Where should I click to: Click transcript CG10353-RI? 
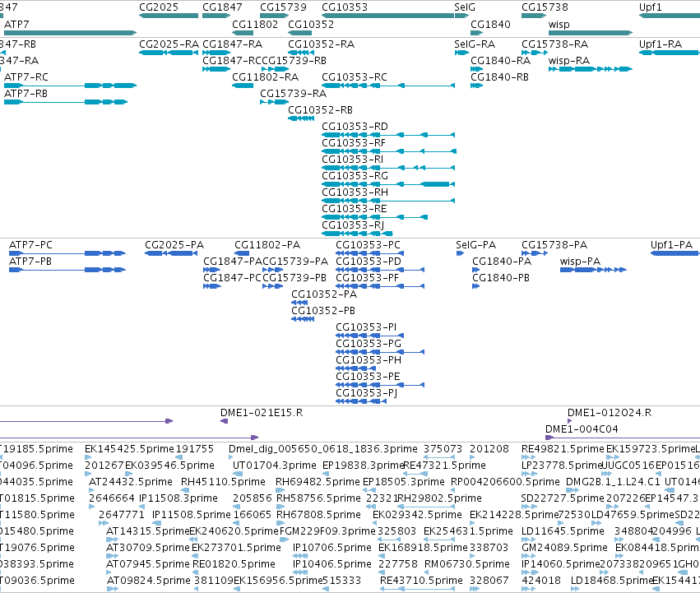click(388, 168)
